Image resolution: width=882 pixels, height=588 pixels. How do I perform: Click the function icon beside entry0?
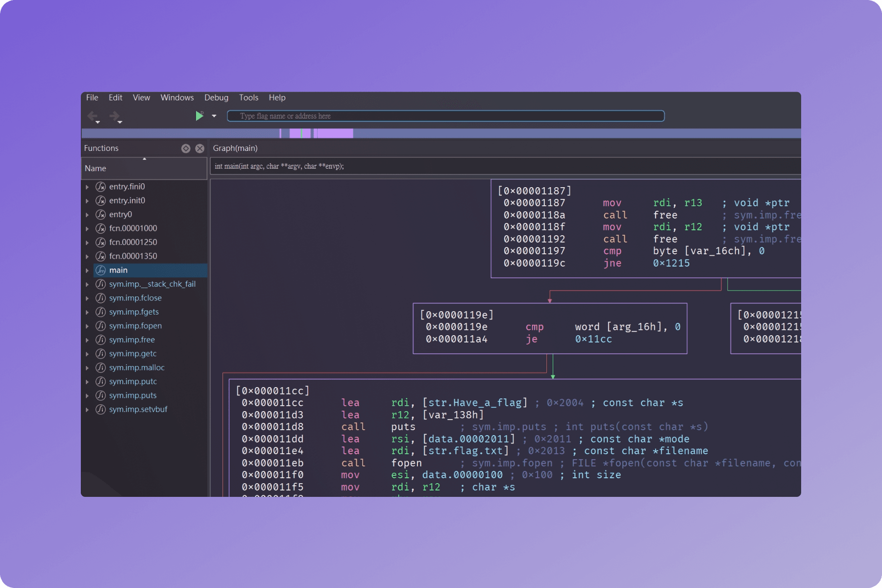tap(100, 215)
